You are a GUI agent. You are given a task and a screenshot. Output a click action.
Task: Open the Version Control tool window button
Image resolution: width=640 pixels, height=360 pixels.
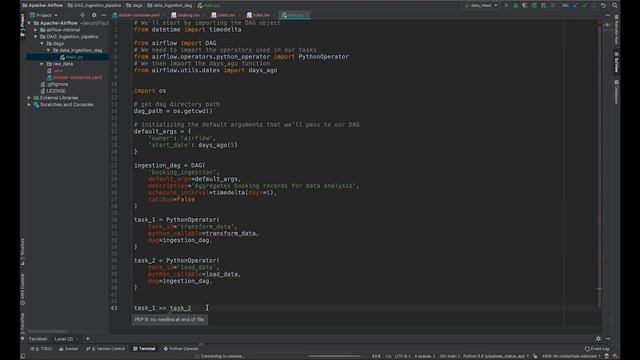(106, 349)
